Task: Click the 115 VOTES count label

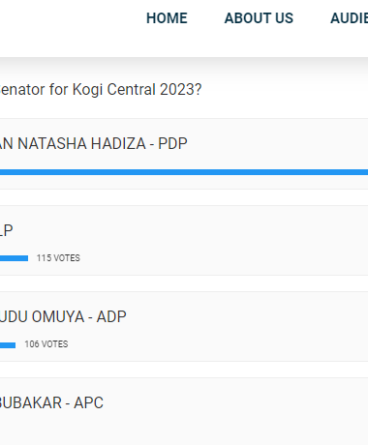Action: 58,258
